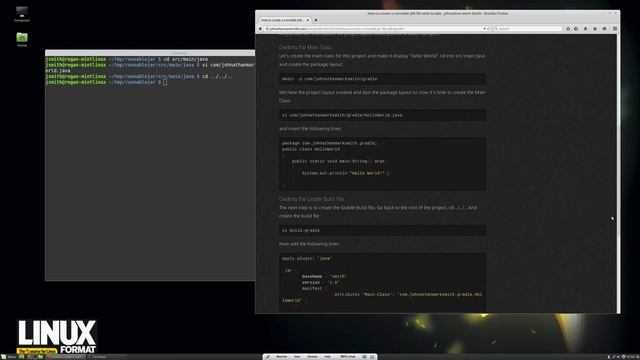The image size is (640, 360).
Task: Click the Terminal window title bar
Action: [x=150, y=53]
